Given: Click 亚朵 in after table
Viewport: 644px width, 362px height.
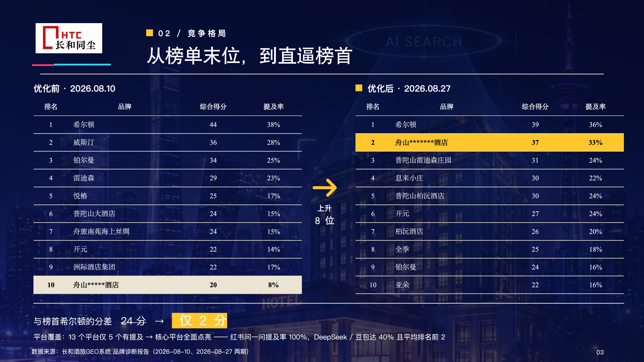Looking at the screenshot, I should [x=402, y=285].
